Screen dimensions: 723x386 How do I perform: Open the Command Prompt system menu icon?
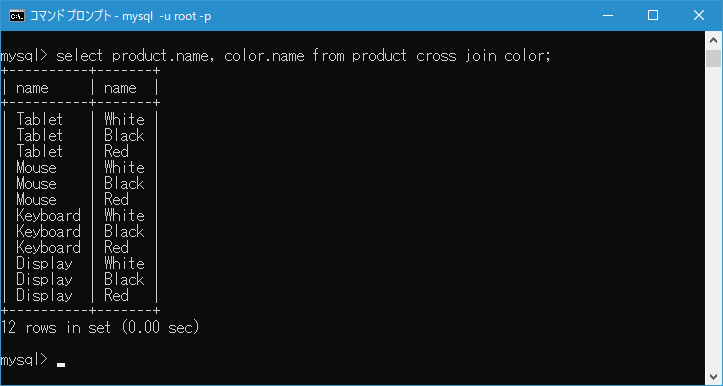pyautogui.click(x=17, y=16)
